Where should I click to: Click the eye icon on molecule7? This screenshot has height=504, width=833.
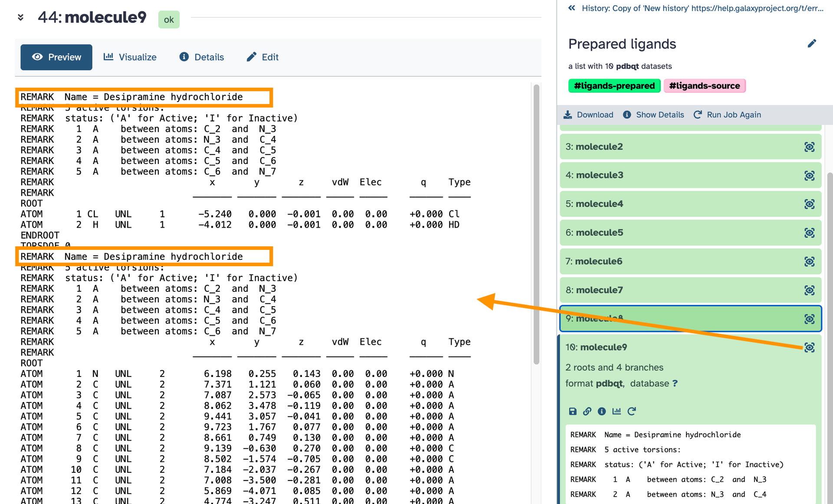pyautogui.click(x=809, y=290)
